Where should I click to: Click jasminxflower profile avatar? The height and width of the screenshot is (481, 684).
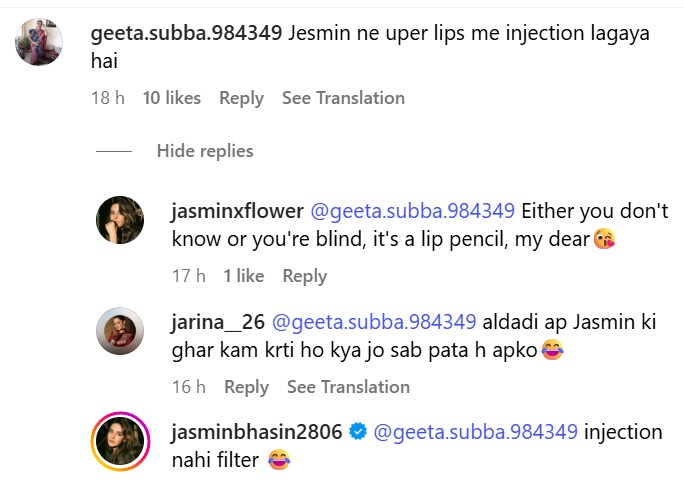point(120,219)
